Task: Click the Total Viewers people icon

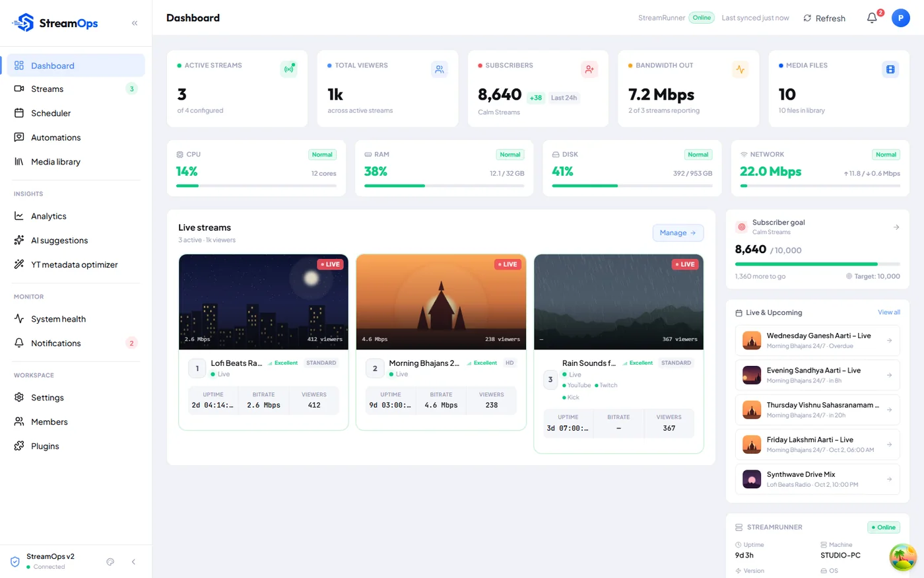Action: pyautogui.click(x=439, y=69)
